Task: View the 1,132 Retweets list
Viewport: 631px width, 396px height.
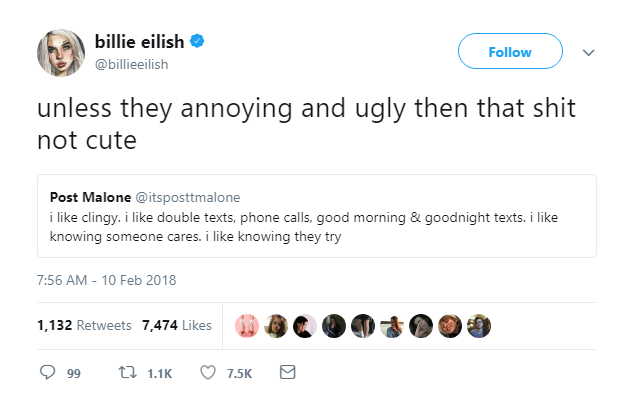Action: tap(84, 325)
